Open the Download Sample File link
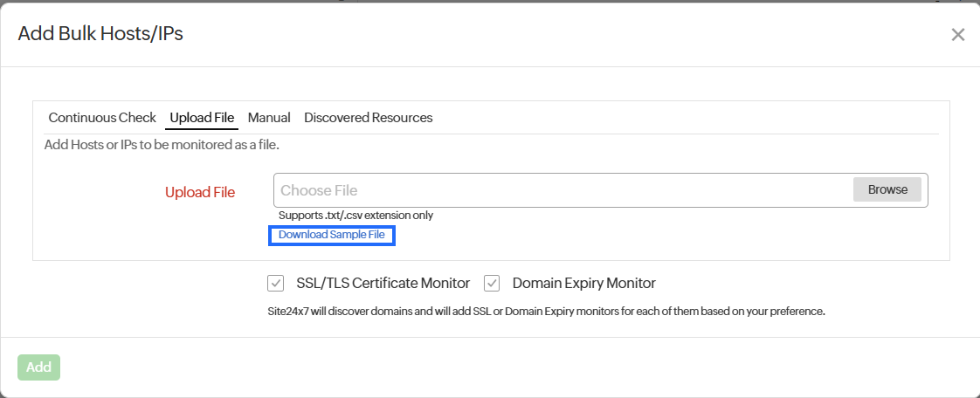980x398 pixels. tap(331, 235)
